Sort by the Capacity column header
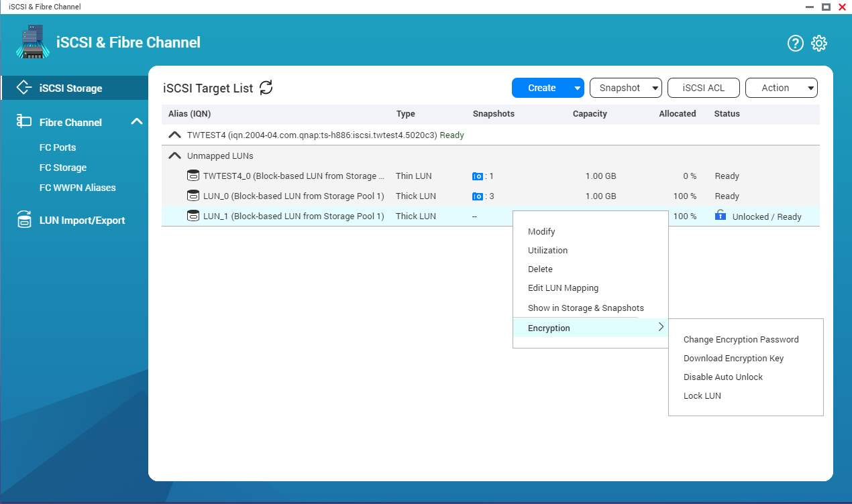 pyautogui.click(x=590, y=114)
